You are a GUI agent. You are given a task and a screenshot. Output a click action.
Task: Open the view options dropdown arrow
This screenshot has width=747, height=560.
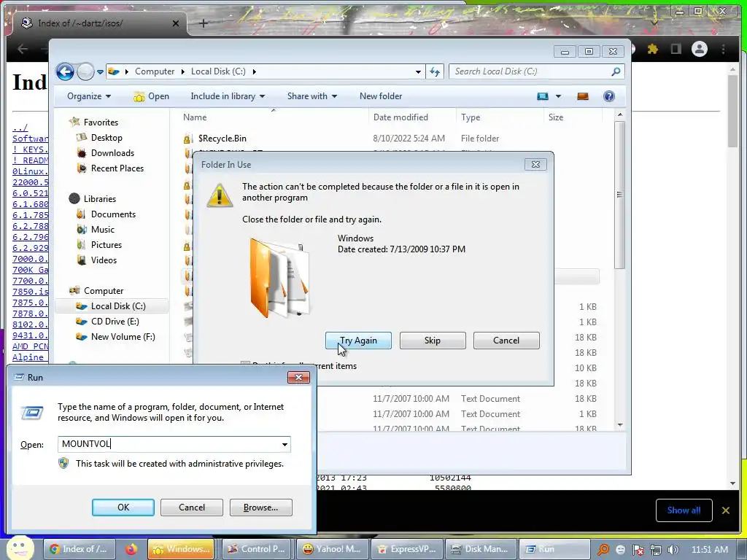558,97
